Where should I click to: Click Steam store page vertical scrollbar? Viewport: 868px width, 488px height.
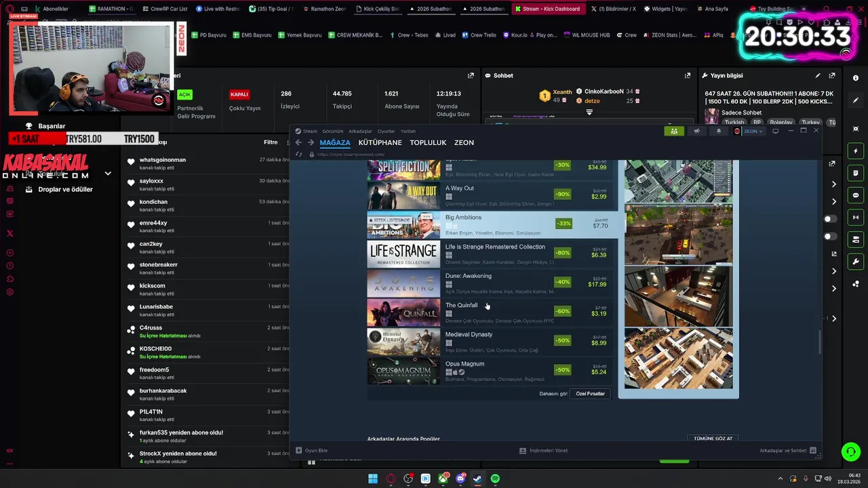820,342
